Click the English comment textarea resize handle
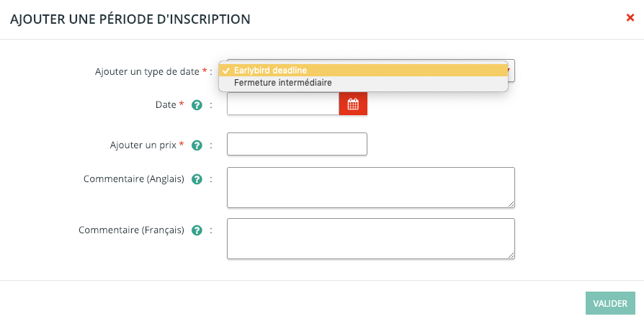Screen dimensions: 644x324 tap(511, 204)
